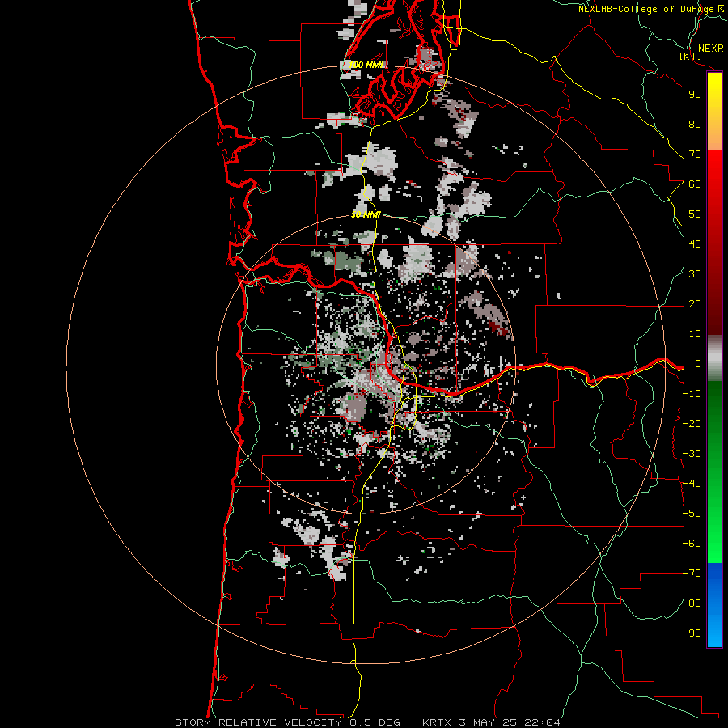
Task: Click the gray zero-velocity segment of scale
Action: (x=714, y=358)
